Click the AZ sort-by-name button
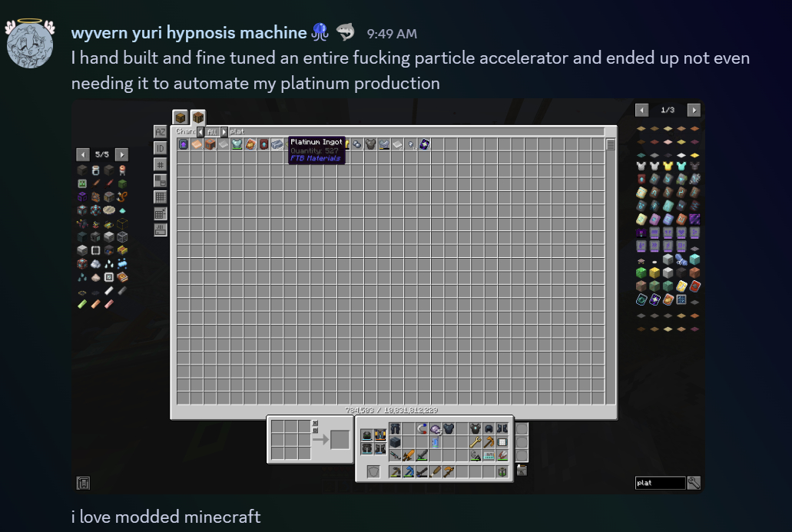 [160, 132]
